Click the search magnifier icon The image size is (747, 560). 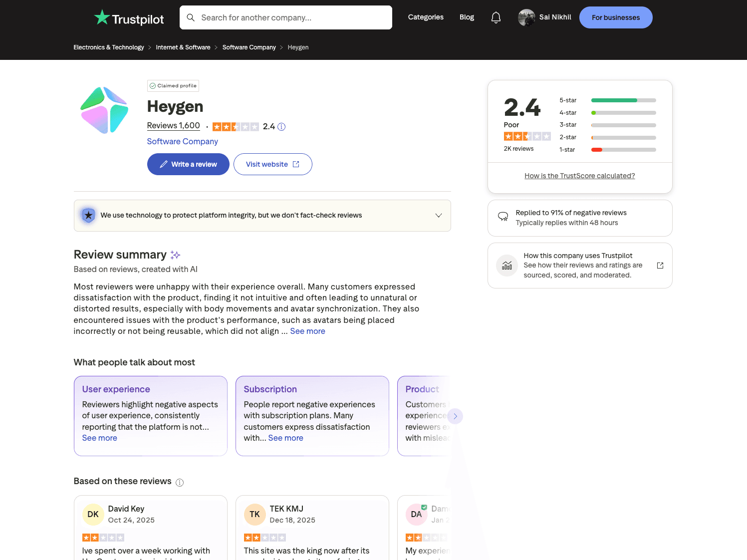coord(191,17)
